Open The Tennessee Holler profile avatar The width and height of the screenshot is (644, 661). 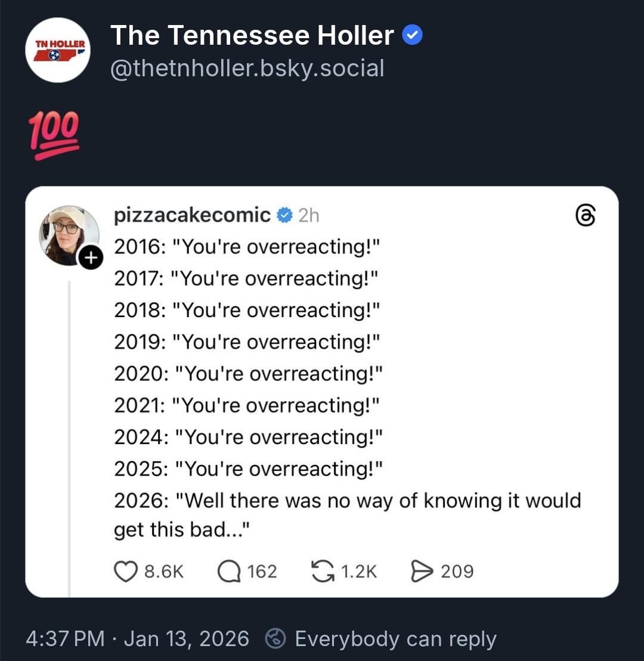tap(58, 50)
